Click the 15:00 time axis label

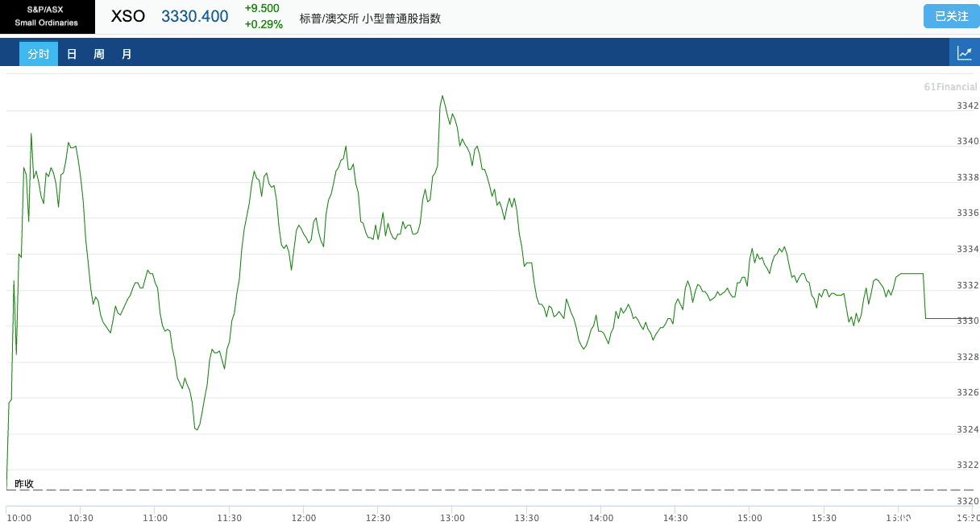[750, 518]
